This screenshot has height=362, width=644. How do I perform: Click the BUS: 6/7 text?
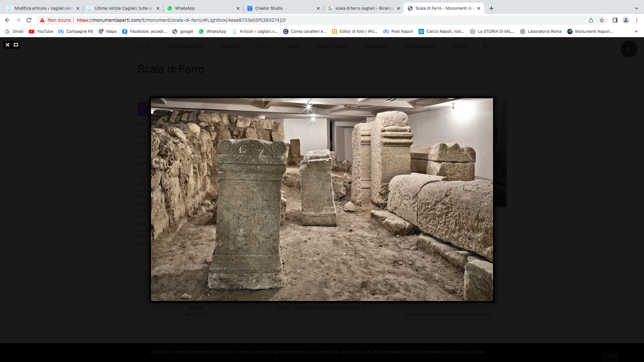[x=196, y=314]
